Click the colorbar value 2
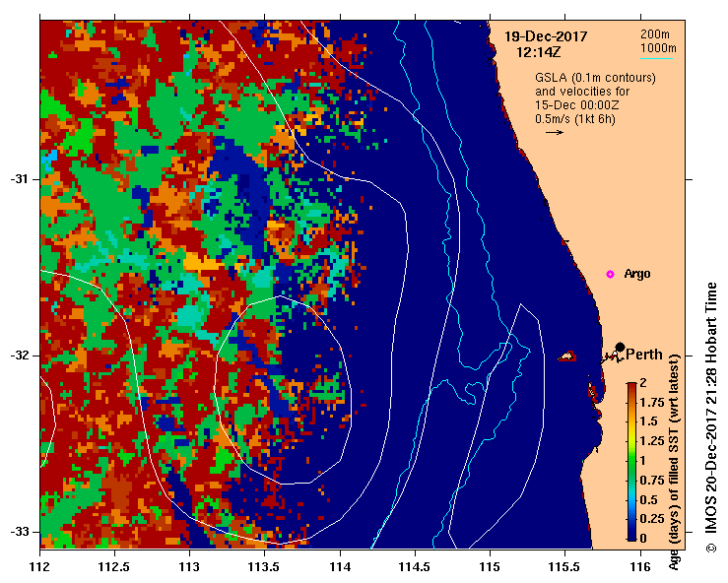 point(643,383)
